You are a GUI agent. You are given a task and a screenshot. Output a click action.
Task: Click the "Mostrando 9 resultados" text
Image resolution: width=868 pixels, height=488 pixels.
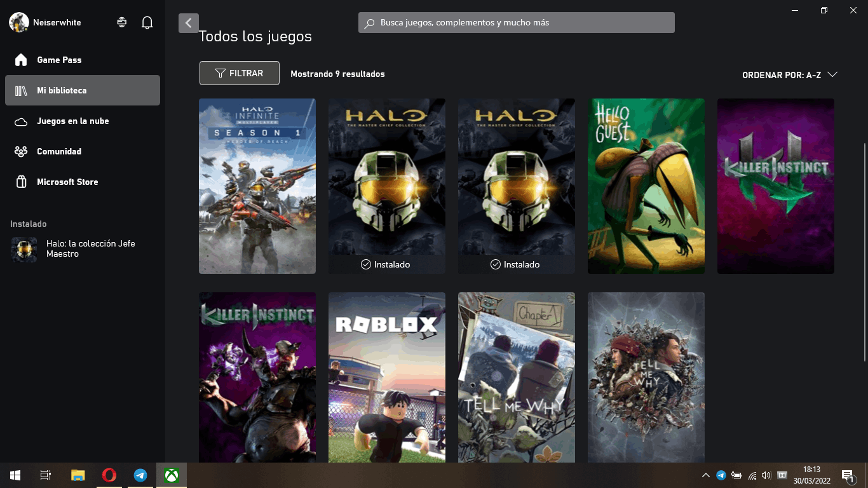(337, 74)
